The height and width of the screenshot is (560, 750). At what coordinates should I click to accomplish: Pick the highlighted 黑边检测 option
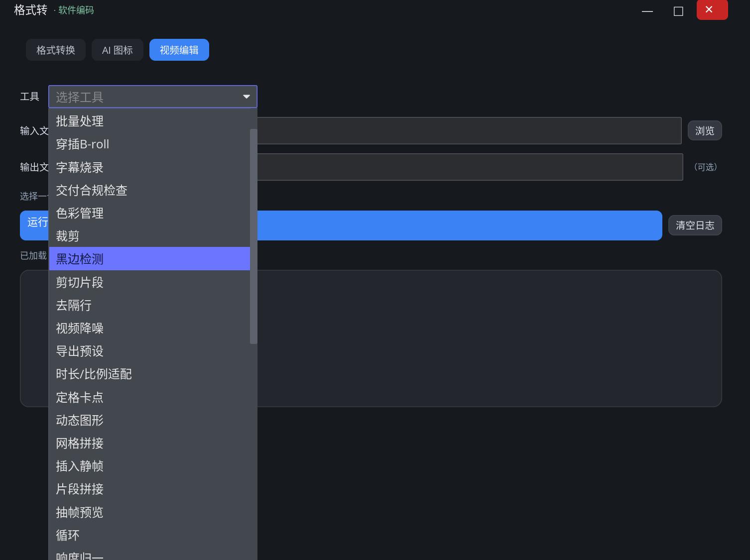149,259
